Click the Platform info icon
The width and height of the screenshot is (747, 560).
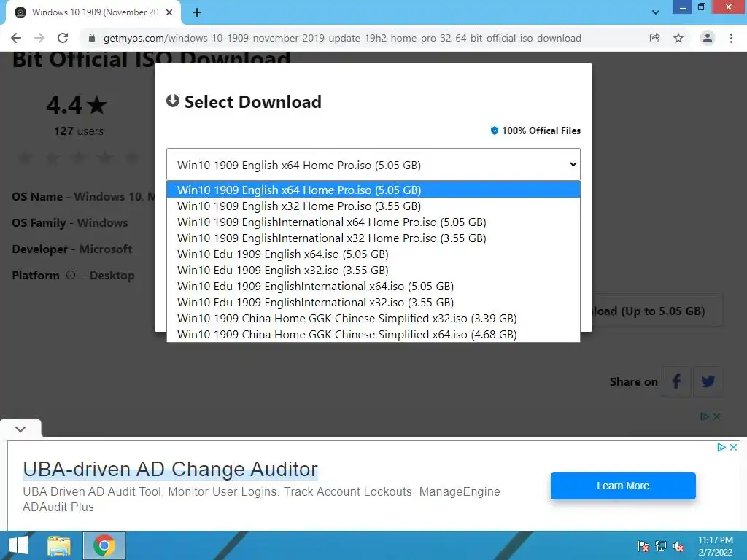tap(71, 275)
